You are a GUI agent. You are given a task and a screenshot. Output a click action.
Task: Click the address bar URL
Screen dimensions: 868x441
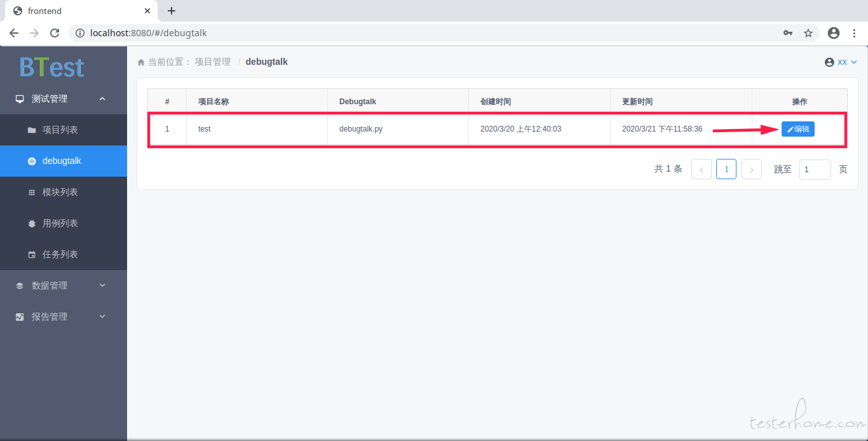coord(149,33)
